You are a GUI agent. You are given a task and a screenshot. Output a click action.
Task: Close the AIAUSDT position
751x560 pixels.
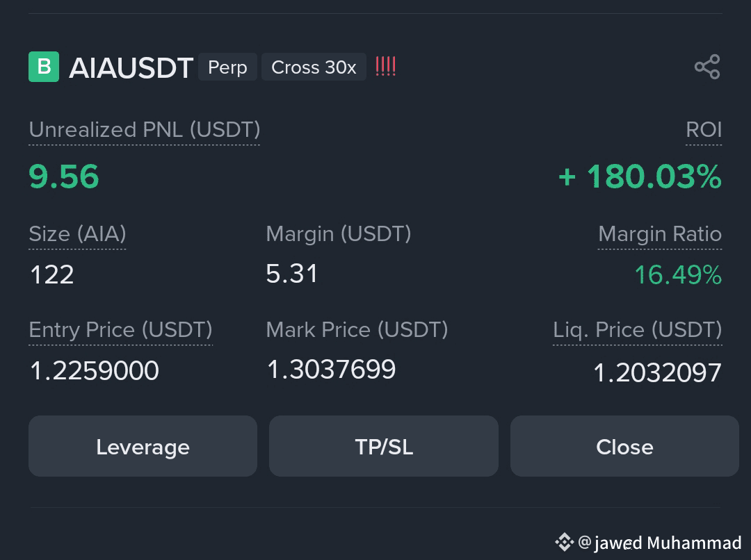(624, 446)
